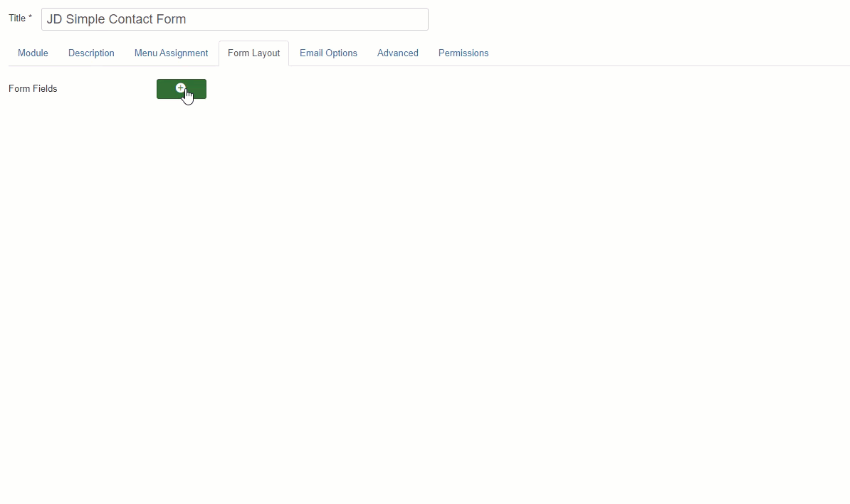Viewport: 850px width, 504px height.
Task: Select the JD Simple Contact Form title text
Action: click(117, 19)
